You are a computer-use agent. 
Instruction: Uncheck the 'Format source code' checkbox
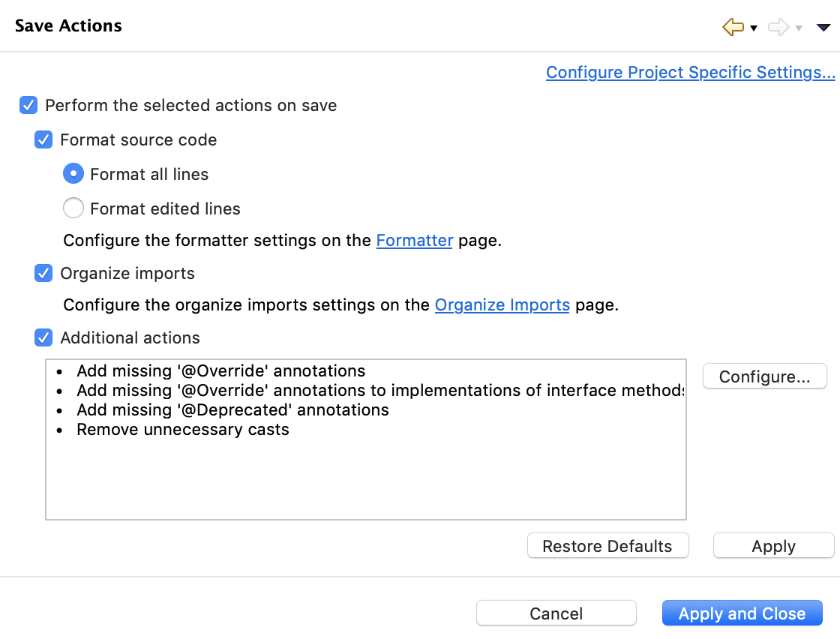[43, 139]
